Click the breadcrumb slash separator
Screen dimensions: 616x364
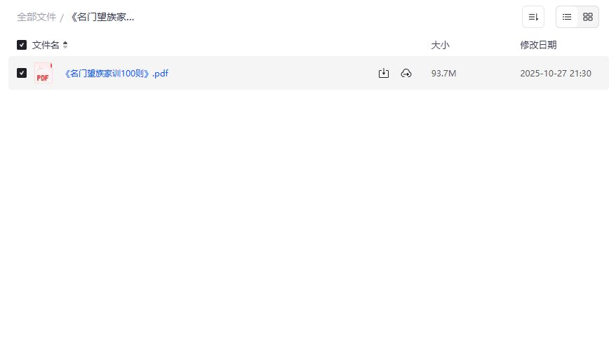pos(62,18)
